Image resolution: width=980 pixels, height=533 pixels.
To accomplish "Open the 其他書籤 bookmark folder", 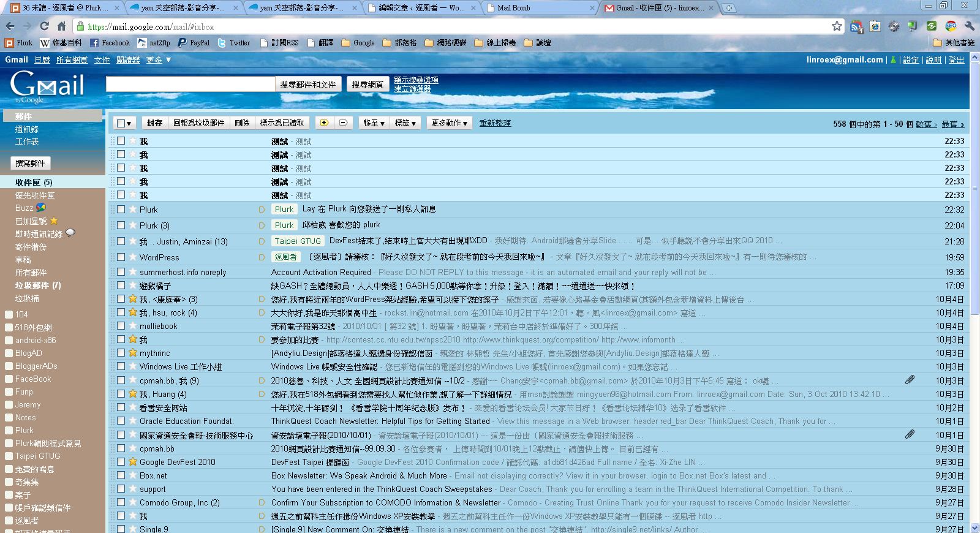I will pyautogui.click(x=954, y=43).
